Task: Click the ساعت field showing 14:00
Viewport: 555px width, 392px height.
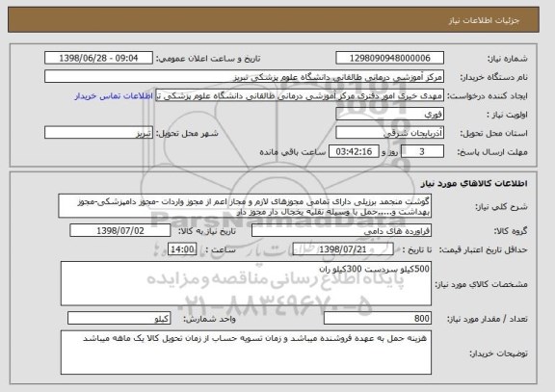Action: (182, 249)
